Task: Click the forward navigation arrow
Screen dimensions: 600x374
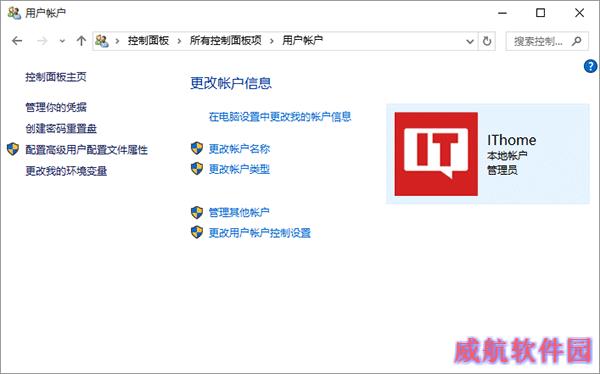Action: coord(42,41)
